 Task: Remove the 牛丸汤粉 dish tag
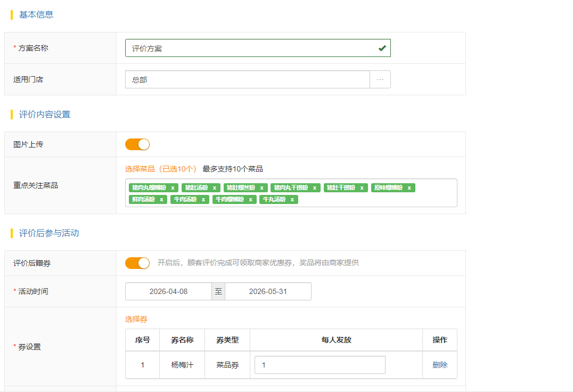(292, 200)
